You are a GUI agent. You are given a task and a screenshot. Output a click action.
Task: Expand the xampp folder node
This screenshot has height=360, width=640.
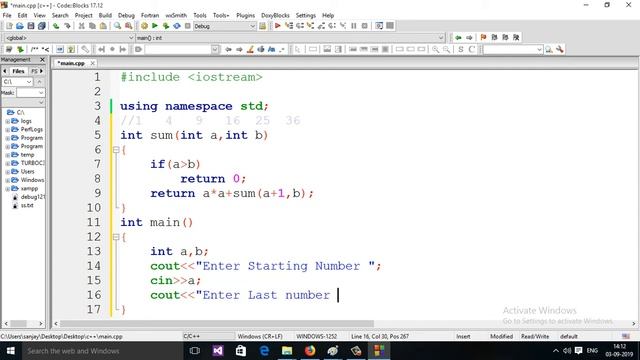point(7,189)
